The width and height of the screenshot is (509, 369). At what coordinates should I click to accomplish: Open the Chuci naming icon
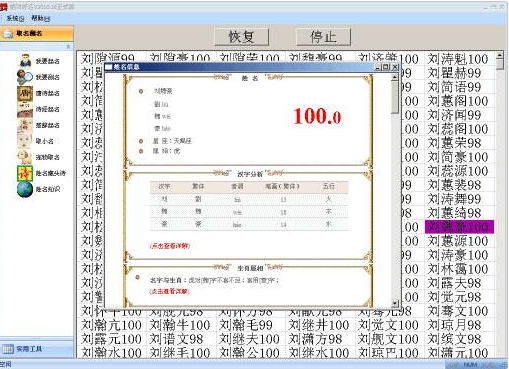[x=25, y=125]
